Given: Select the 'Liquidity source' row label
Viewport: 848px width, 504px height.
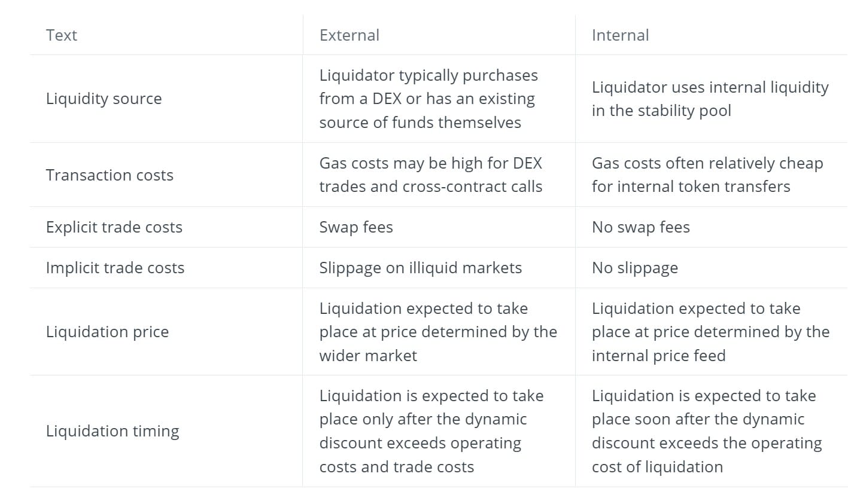Looking at the screenshot, I should coord(104,99).
